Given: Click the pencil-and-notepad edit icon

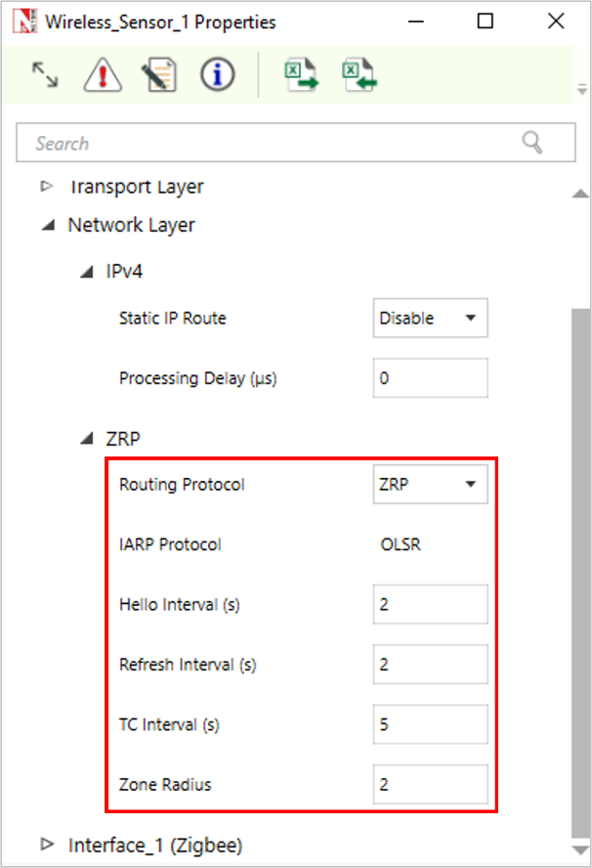Looking at the screenshot, I should click(x=157, y=75).
